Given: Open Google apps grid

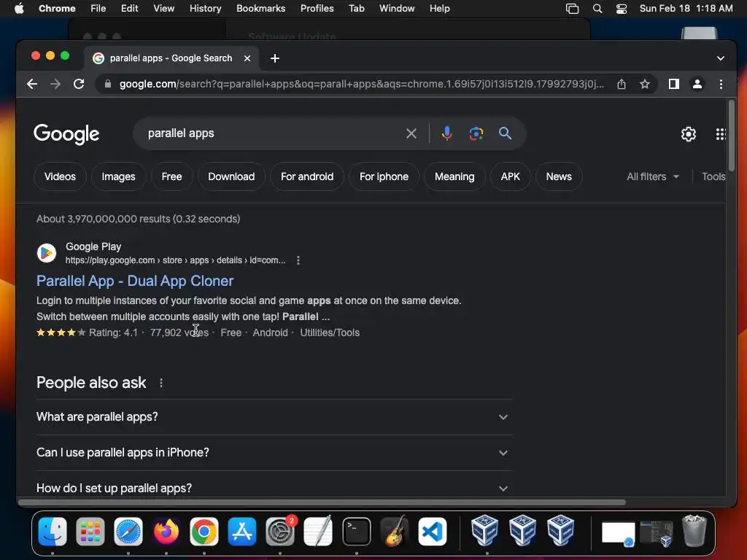Looking at the screenshot, I should point(720,134).
